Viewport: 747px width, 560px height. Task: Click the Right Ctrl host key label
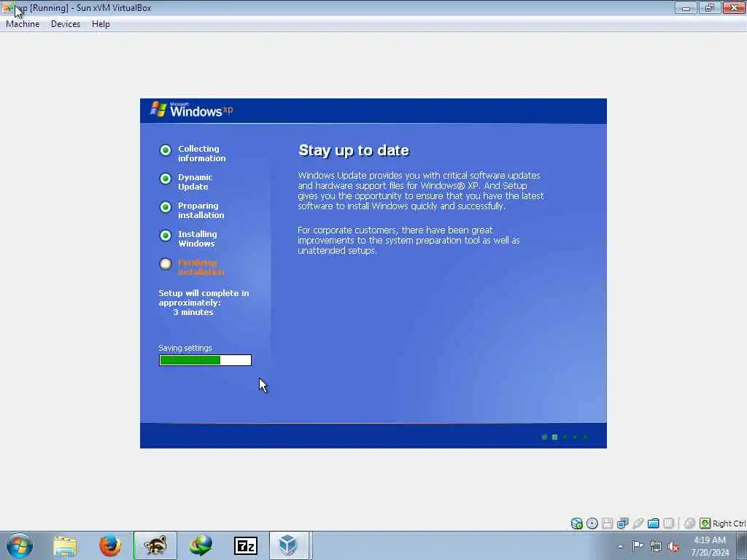[729, 524]
